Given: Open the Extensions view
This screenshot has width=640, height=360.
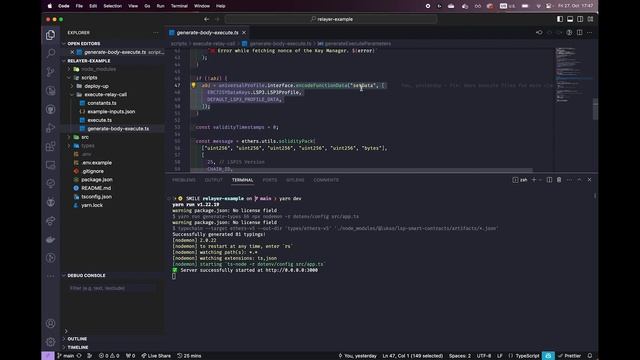Looking at the screenshot, I should pyautogui.click(x=51, y=146).
